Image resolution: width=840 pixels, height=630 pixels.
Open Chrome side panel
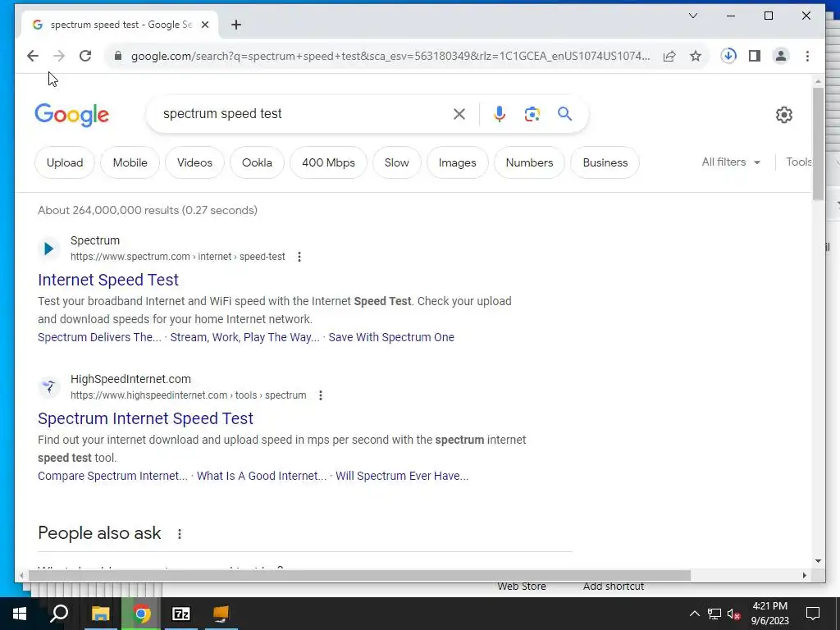pyautogui.click(x=755, y=56)
